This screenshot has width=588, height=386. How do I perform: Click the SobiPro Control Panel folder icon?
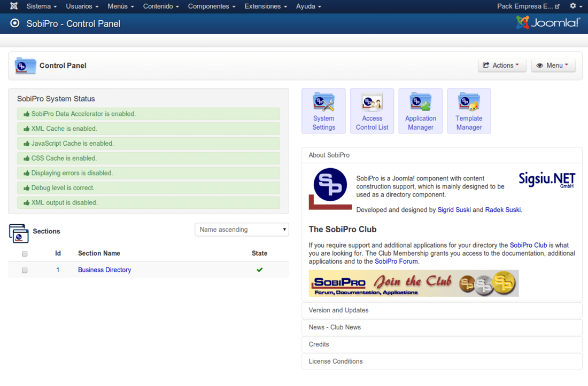(25, 66)
